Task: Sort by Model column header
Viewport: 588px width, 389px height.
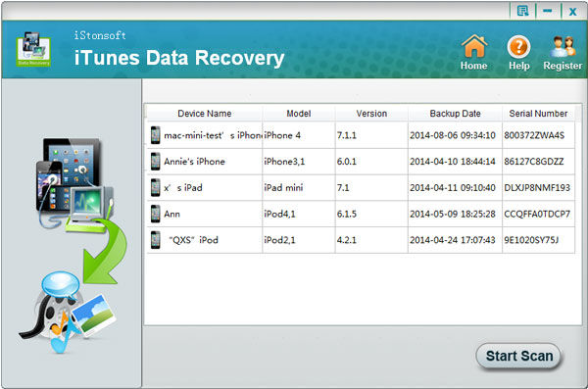Action: pos(299,114)
